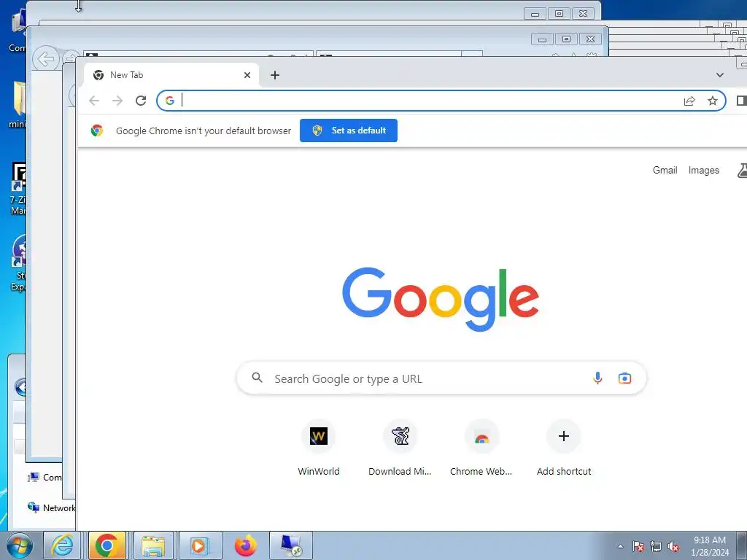Click the Add shortcut button
The width and height of the screenshot is (747, 560).
pyautogui.click(x=564, y=447)
